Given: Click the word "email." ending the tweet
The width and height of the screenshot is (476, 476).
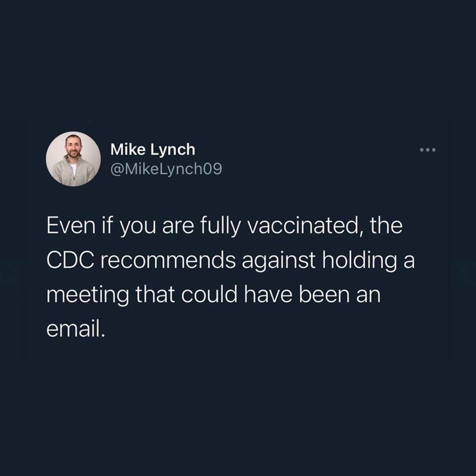Looking at the screenshot, I should click(x=76, y=329).
